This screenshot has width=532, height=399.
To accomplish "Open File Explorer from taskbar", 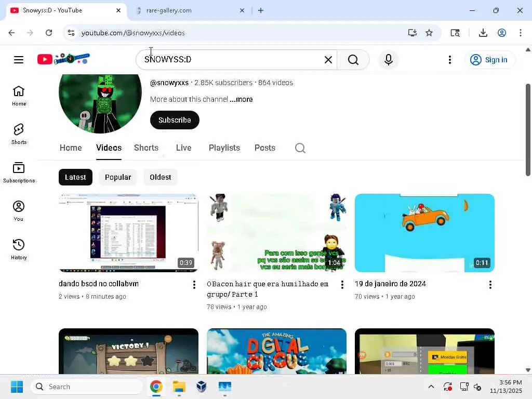I will 179,387.
